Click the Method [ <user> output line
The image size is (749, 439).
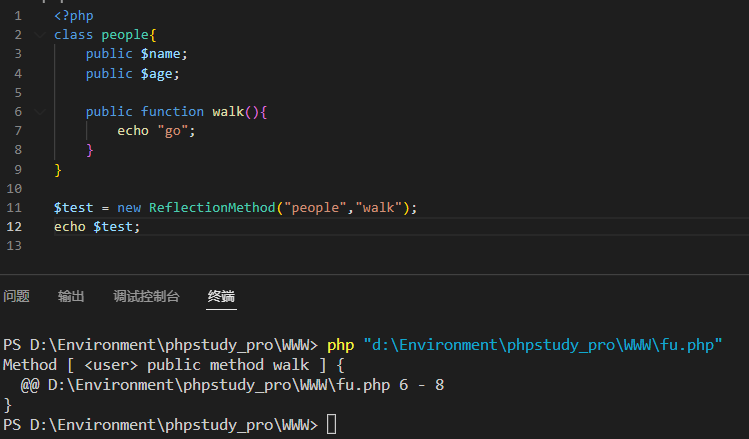point(173,365)
